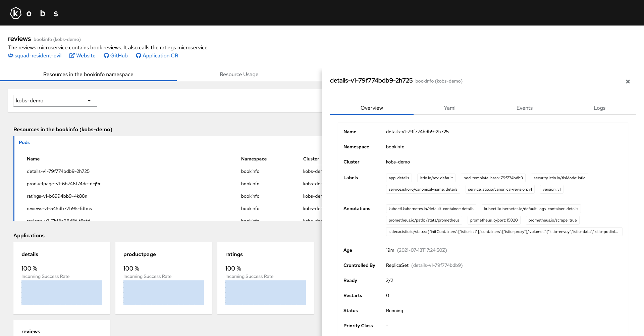Click the kobs logo icon

(16, 13)
